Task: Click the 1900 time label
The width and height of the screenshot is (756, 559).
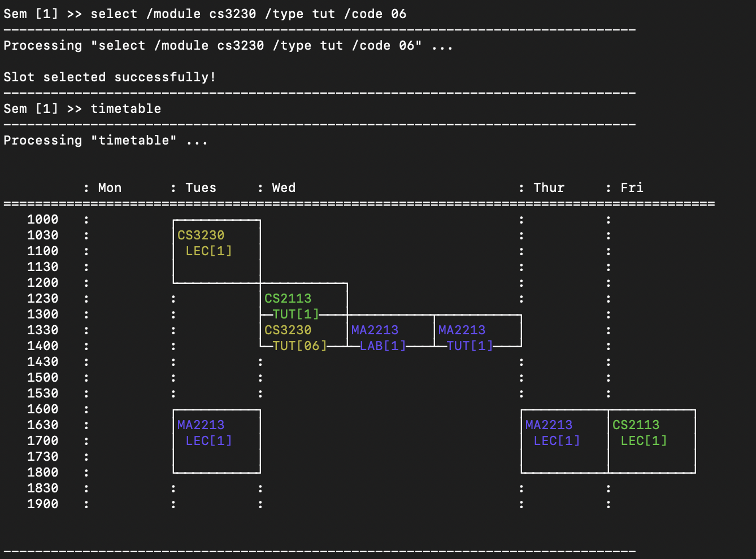Action: (43, 504)
